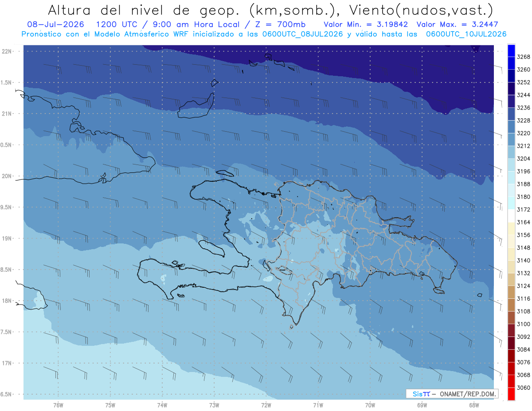The height and width of the screenshot is (411, 532).
Task: Click the legend value '3164'
Action: click(524, 222)
